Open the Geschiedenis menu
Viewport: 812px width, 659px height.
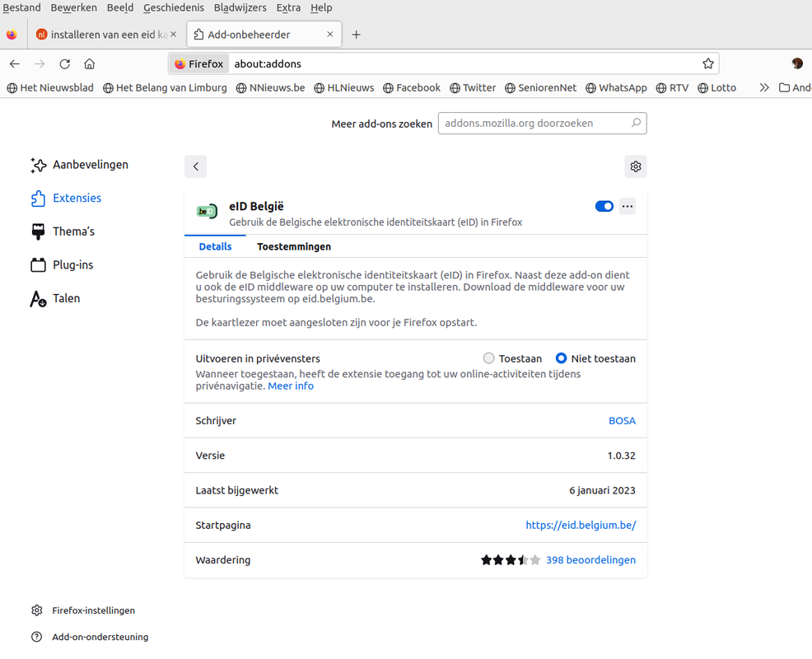tap(174, 7)
